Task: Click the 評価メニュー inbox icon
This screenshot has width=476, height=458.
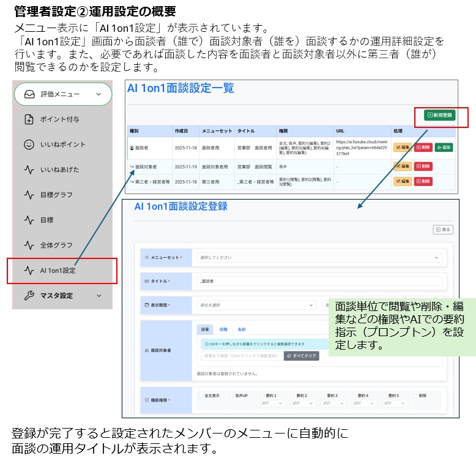Action: click(x=29, y=94)
